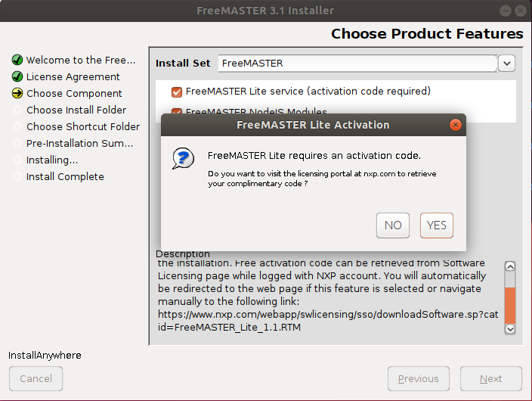
Task: Toggle FreeMASTER NodeJS Modules checkbox
Action: click(x=177, y=111)
